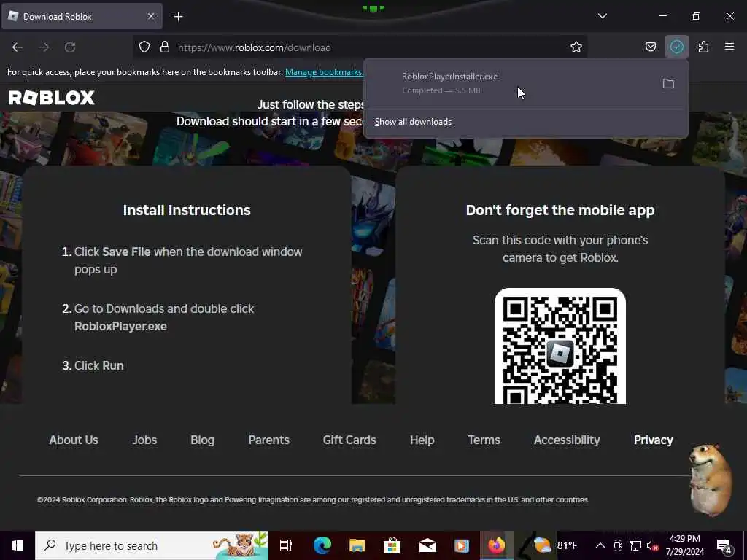Open the Privacy footer link
This screenshot has height=560, width=747.
pos(653,440)
